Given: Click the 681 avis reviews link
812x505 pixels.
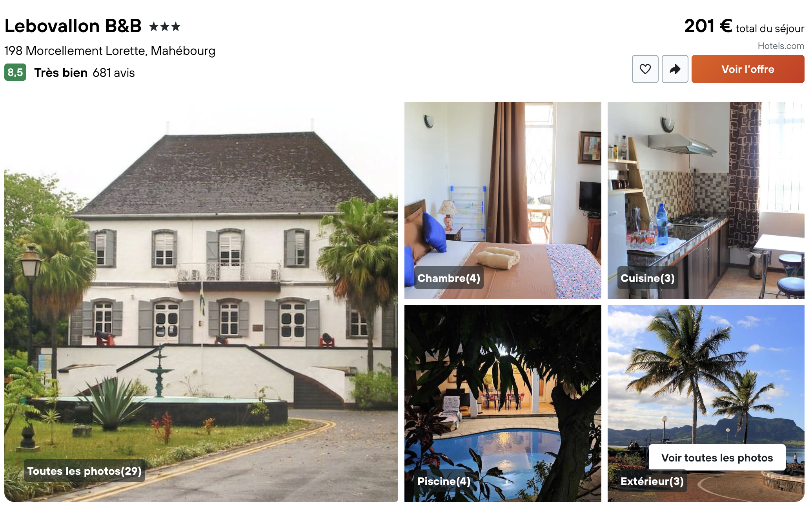Looking at the screenshot, I should (x=114, y=73).
